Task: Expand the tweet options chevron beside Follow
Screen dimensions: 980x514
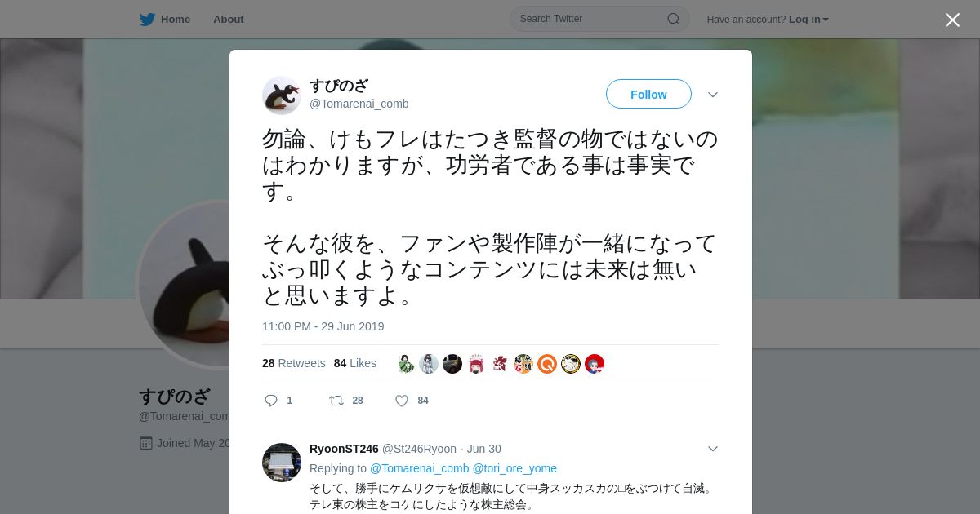Action: tap(713, 95)
